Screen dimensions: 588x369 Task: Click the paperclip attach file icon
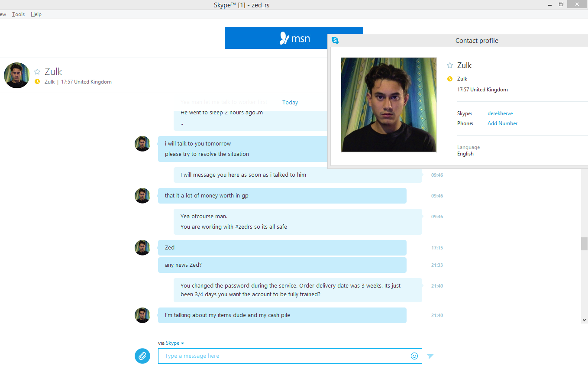(x=142, y=356)
